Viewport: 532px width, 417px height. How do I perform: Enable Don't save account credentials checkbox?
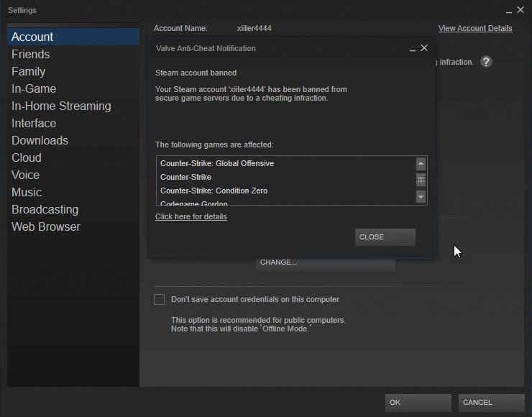click(159, 299)
